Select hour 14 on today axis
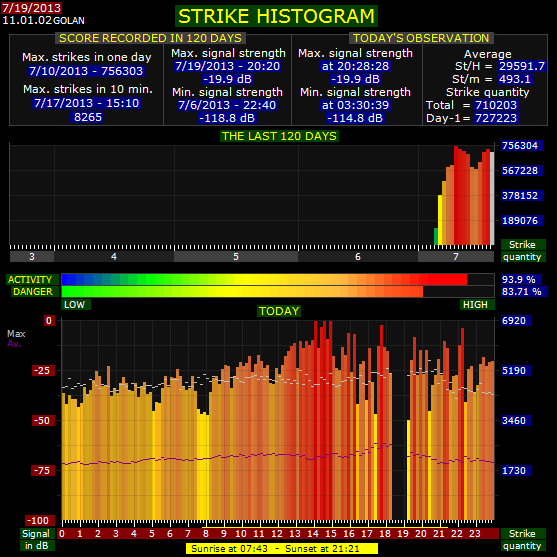 (313, 534)
